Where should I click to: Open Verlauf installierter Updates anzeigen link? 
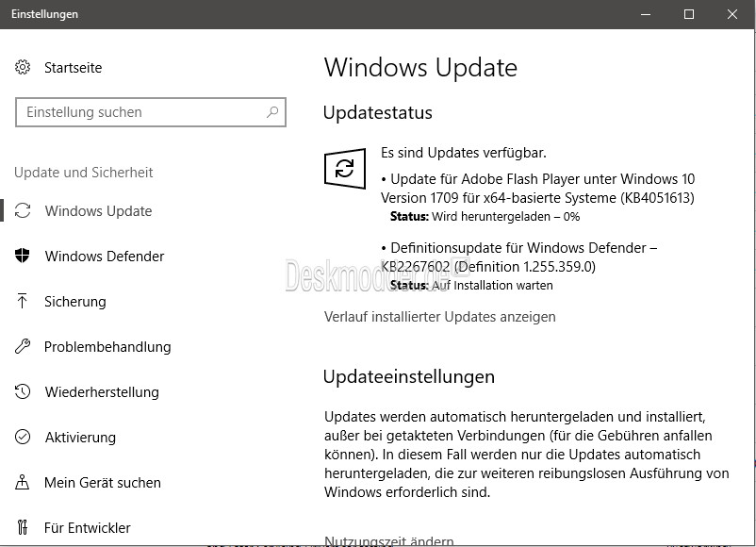[439, 317]
